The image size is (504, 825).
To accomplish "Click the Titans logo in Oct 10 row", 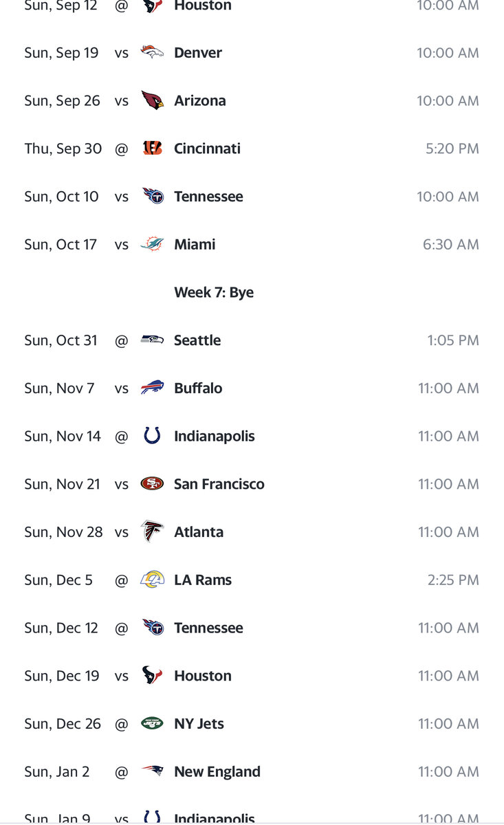I will point(152,196).
